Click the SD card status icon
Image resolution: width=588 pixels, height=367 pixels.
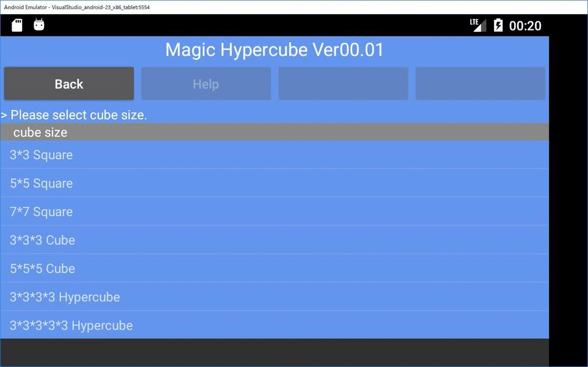click(17, 25)
